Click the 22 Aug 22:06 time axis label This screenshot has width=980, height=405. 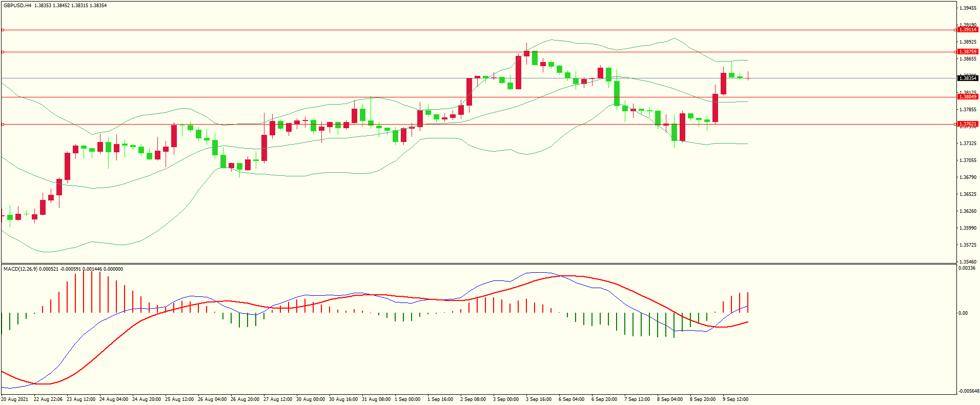coord(48,399)
